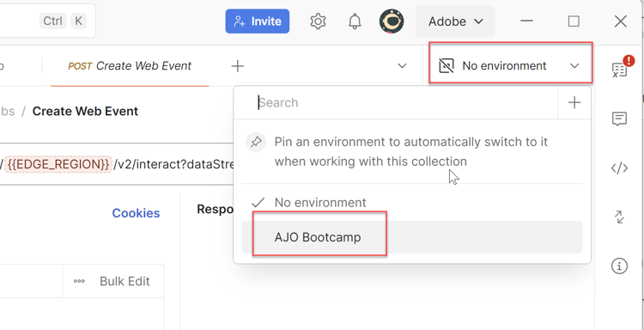Open notifications bell icon
Screen dimensions: 644x330
pos(355,21)
